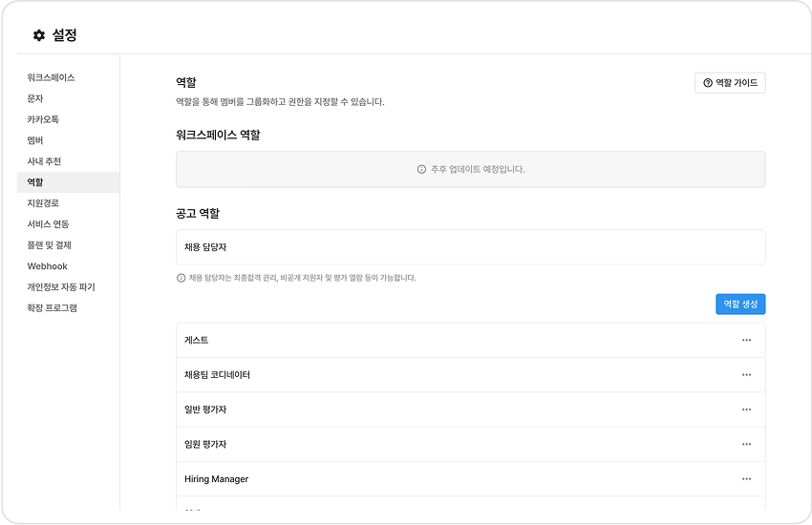The image size is (812, 525).
Task: Open the 멤버 settings page
Action: tap(35, 140)
